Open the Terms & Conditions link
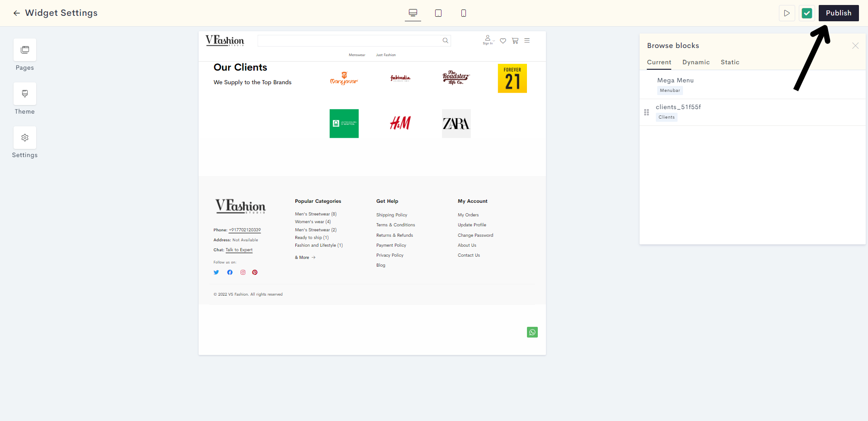 (x=396, y=225)
